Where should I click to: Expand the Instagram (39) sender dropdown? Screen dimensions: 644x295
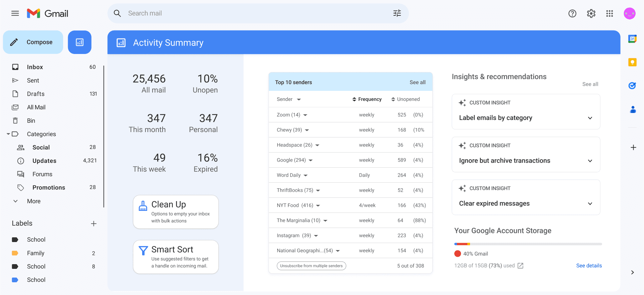click(316, 236)
